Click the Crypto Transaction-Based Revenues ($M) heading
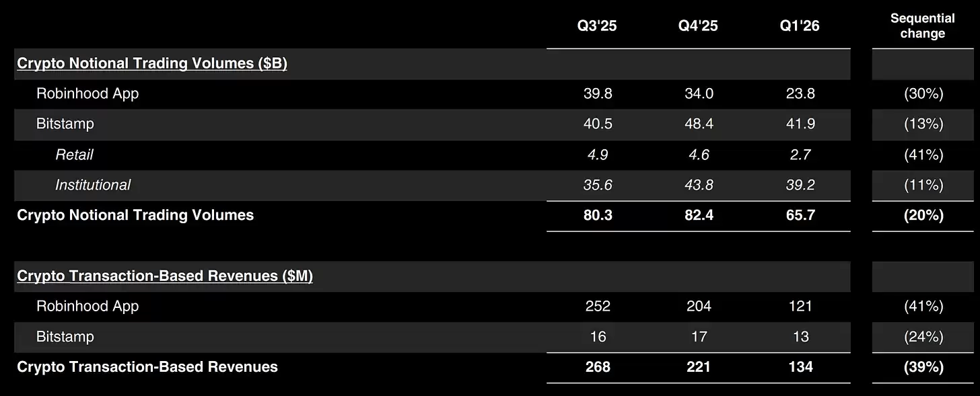The width and height of the screenshot is (980, 396). click(x=165, y=276)
